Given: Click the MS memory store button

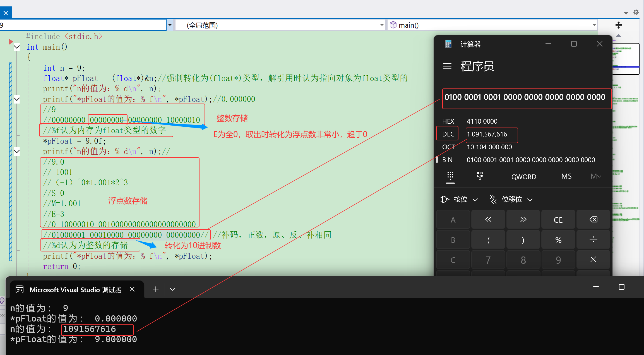Looking at the screenshot, I should (566, 176).
